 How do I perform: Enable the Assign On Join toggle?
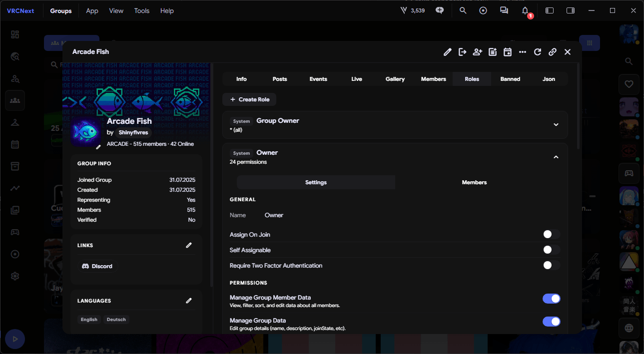pos(552,234)
